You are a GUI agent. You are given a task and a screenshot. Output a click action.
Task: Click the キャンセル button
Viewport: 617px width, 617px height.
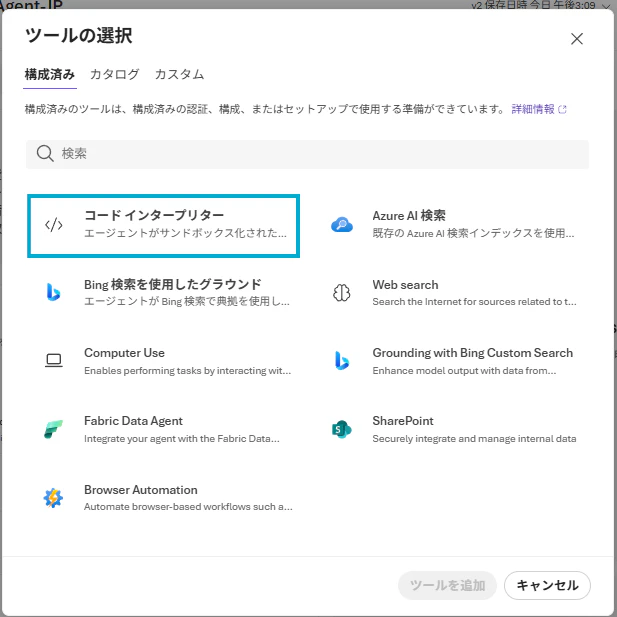click(x=547, y=585)
